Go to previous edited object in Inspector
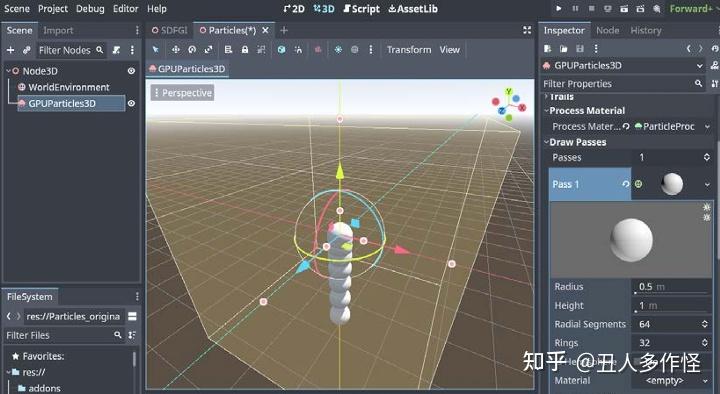The width and height of the screenshot is (720, 394). [x=688, y=49]
